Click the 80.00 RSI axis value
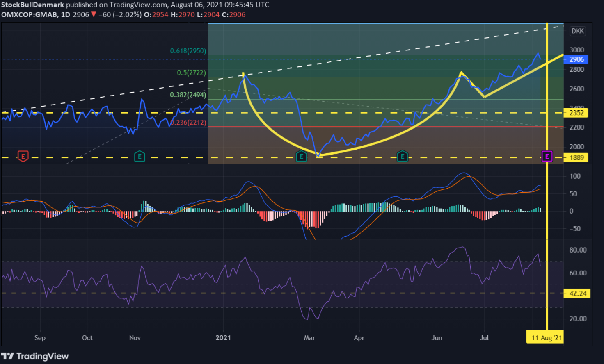 tap(578, 250)
